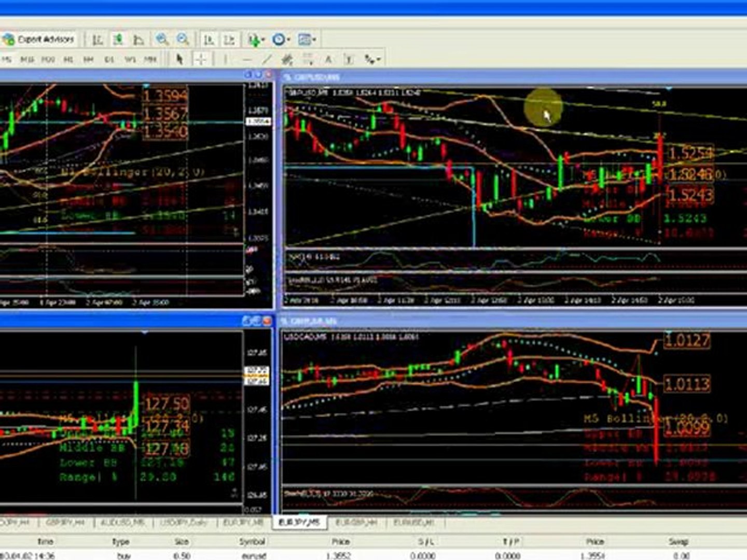Screen dimensions: 747x560
Task: Click the 1.5254 price label on GBPUSD chart
Action: pos(690,153)
